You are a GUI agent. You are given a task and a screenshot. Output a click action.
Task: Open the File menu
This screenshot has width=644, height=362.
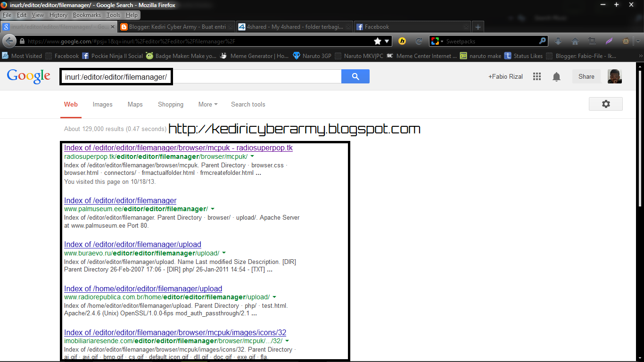point(7,15)
